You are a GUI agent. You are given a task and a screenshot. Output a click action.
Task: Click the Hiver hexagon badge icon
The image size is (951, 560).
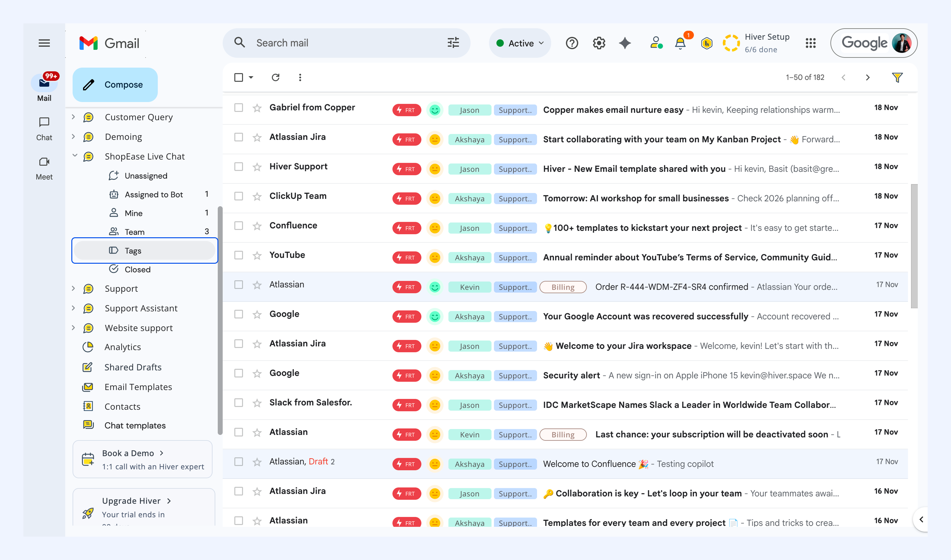(x=706, y=43)
